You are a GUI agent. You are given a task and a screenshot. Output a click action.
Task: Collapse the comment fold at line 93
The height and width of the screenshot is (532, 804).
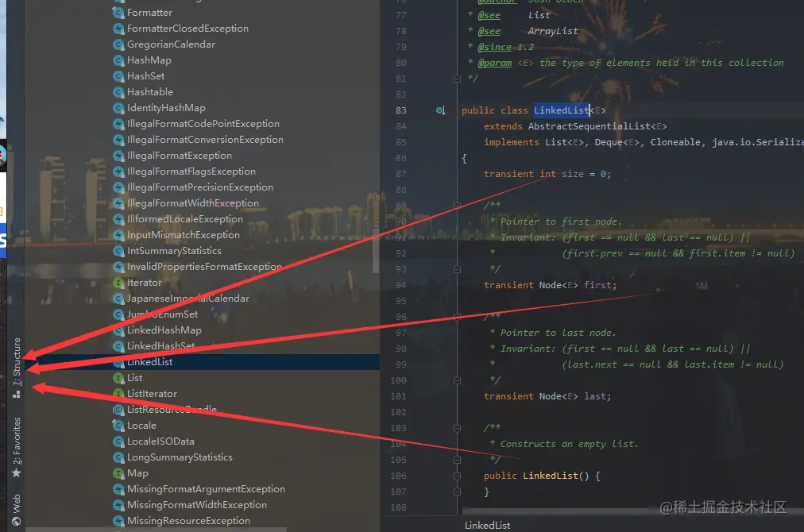click(457, 269)
